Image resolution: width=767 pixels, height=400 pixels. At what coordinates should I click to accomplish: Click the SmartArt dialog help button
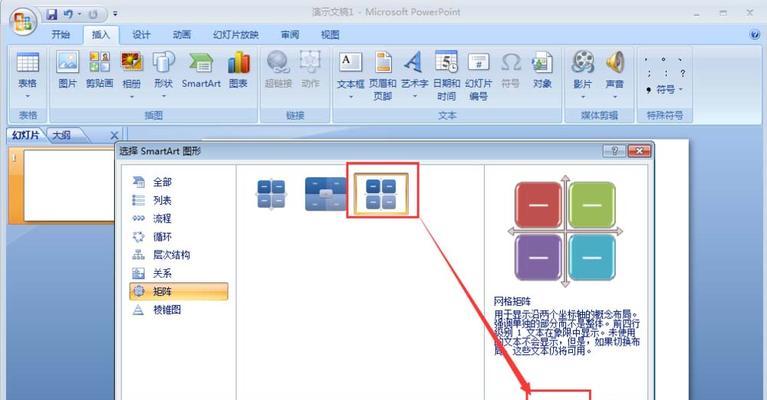pyautogui.click(x=614, y=151)
